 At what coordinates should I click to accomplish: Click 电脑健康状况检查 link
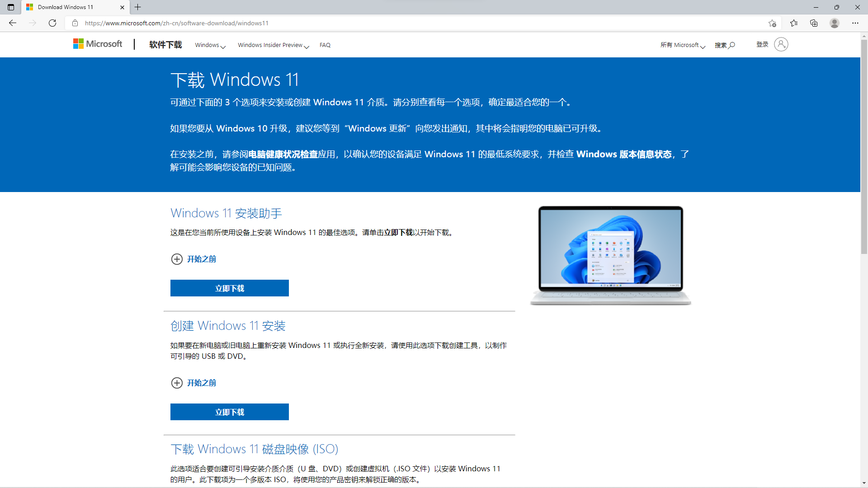pyautogui.click(x=283, y=155)
